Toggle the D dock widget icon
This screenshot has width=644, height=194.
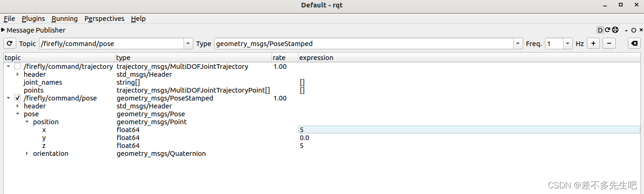tap(600, 30)
